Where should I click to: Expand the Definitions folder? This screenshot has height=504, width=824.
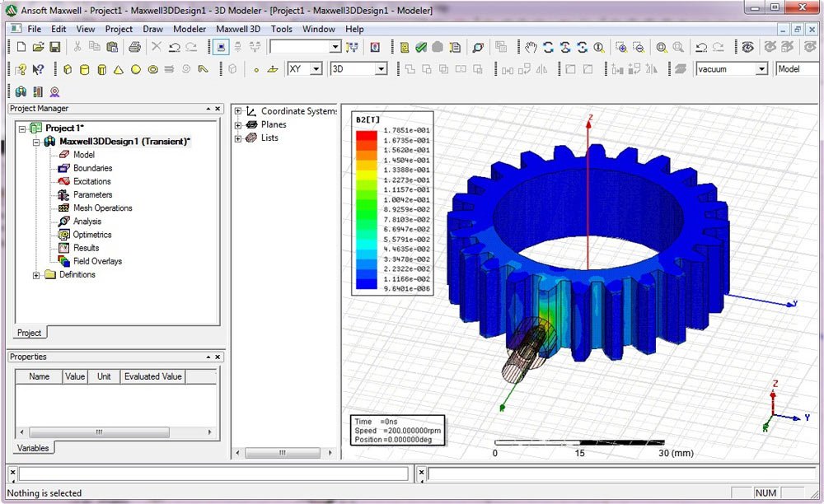[37, 275]
